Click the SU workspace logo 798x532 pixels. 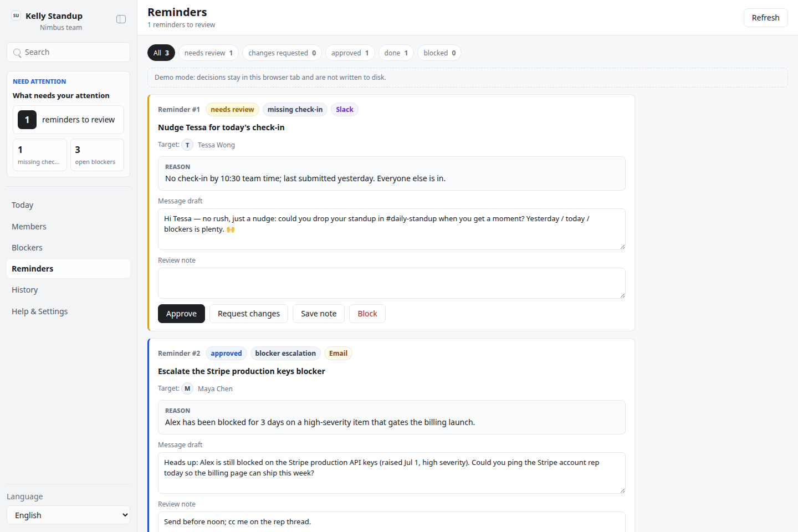(16, 16)
